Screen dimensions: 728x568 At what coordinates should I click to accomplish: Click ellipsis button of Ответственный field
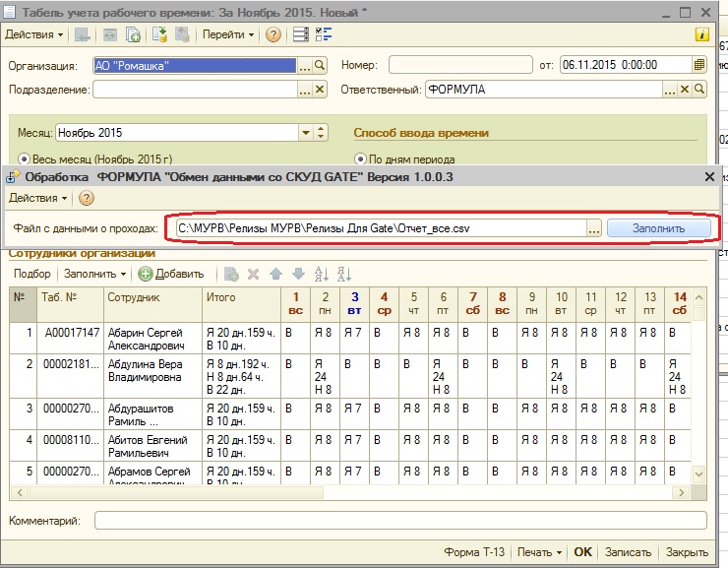670,90
